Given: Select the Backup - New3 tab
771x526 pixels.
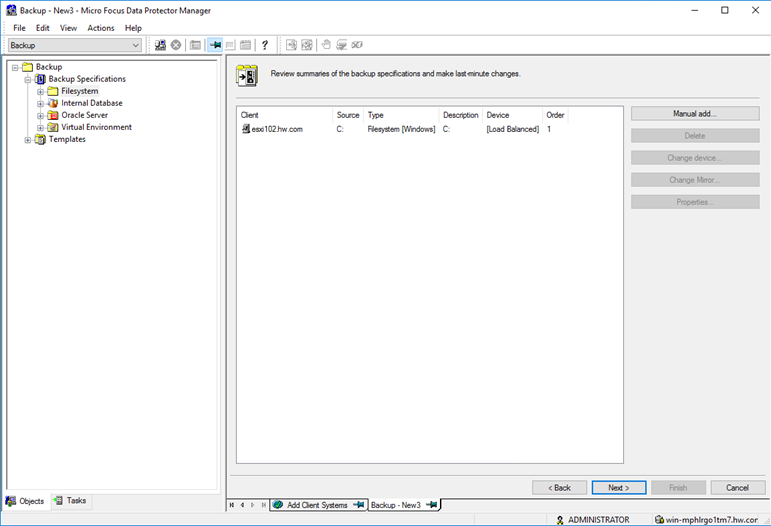Looking at the screenshot, I should pos(404,505).
